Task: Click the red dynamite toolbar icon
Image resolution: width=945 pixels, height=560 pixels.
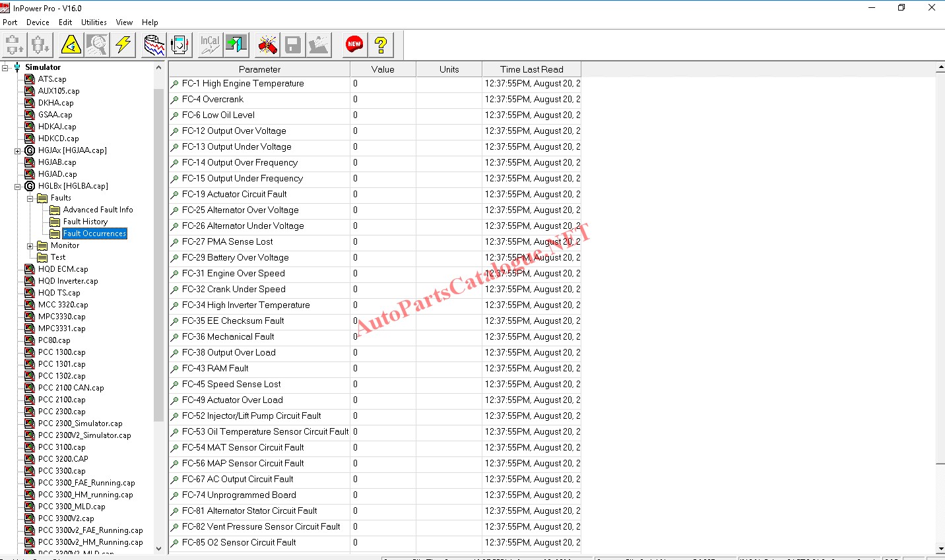Action: [267, 45]
